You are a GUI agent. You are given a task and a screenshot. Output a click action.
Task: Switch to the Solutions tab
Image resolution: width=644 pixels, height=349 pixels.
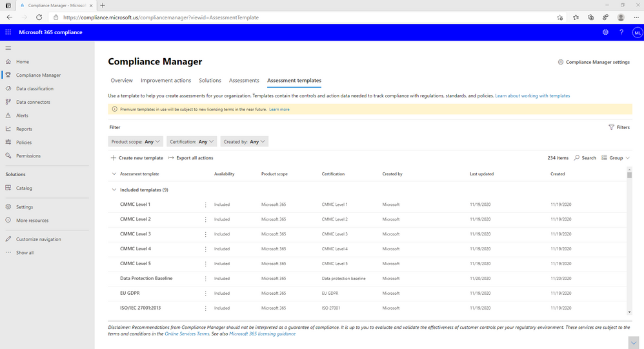pos(210,81)
